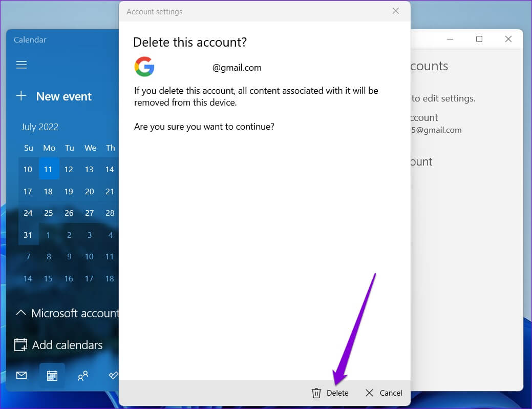Click the calendar plus icon beside Add calendars

pos(20,345)
